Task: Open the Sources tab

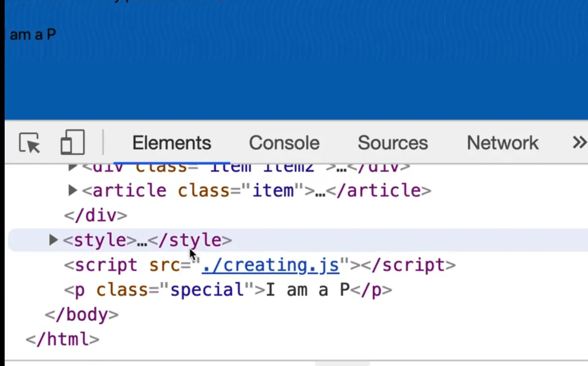Action: tap(392, 143)
